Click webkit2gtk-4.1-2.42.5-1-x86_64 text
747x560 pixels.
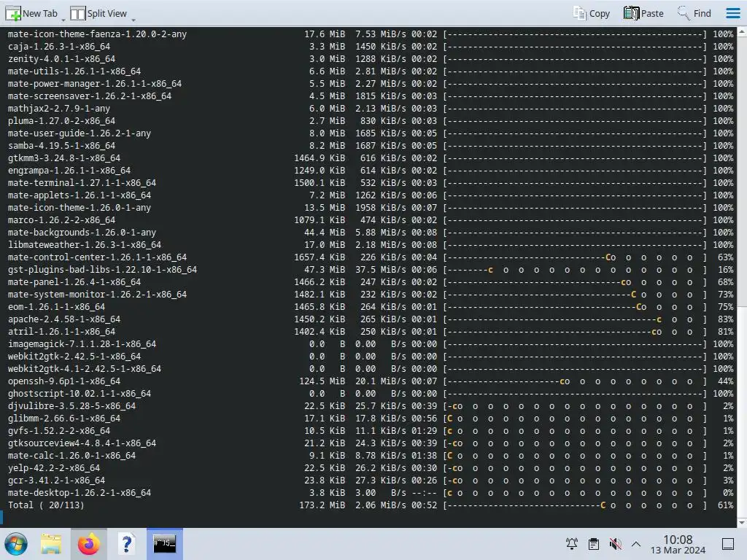tap(85, 368)
